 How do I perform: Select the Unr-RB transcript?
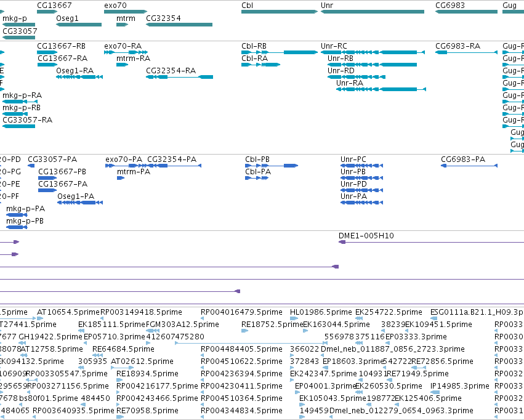[x=373, y=65]
